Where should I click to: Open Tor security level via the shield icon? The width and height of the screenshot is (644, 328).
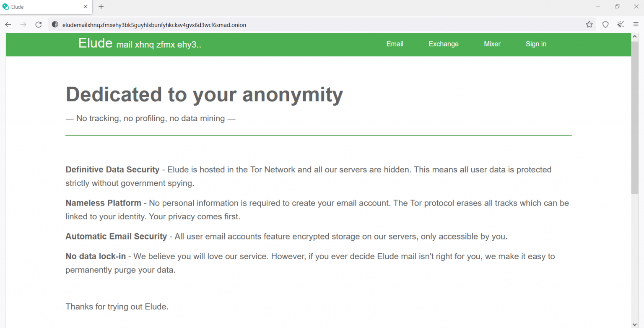point(605,24)
